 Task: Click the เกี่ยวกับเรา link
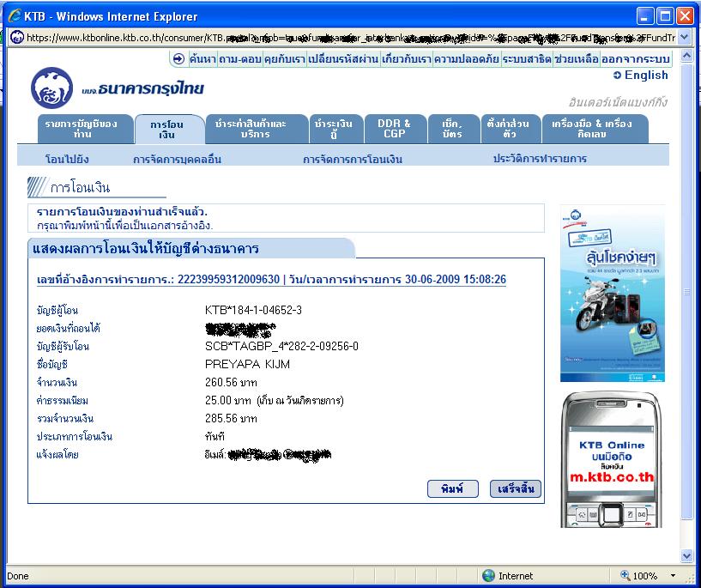click(407, 58)
